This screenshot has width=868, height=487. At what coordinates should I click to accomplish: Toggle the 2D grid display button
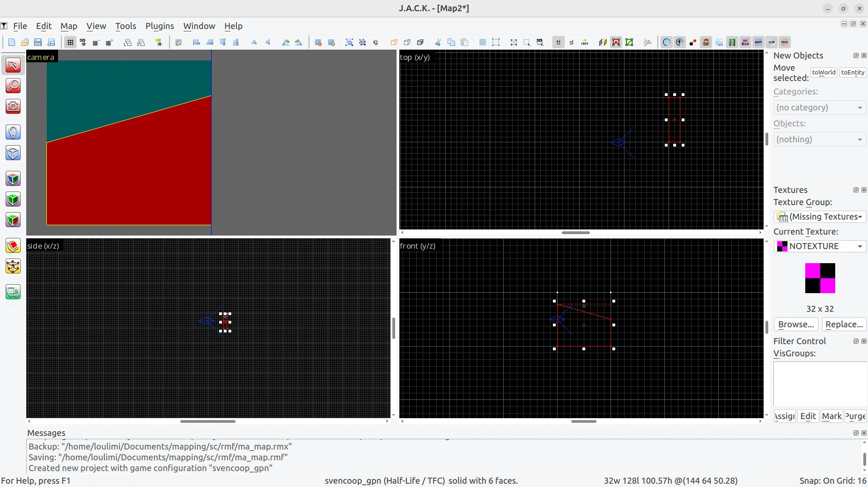click(70, 43)
